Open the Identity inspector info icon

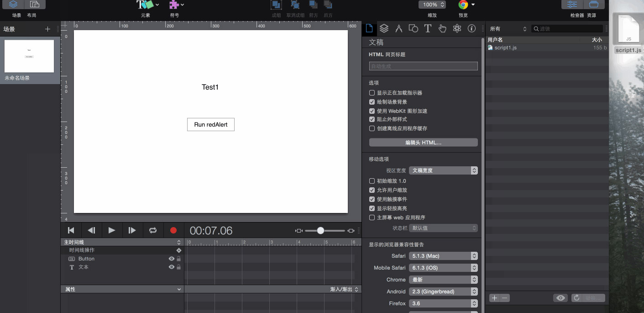[x=471, y=29]
